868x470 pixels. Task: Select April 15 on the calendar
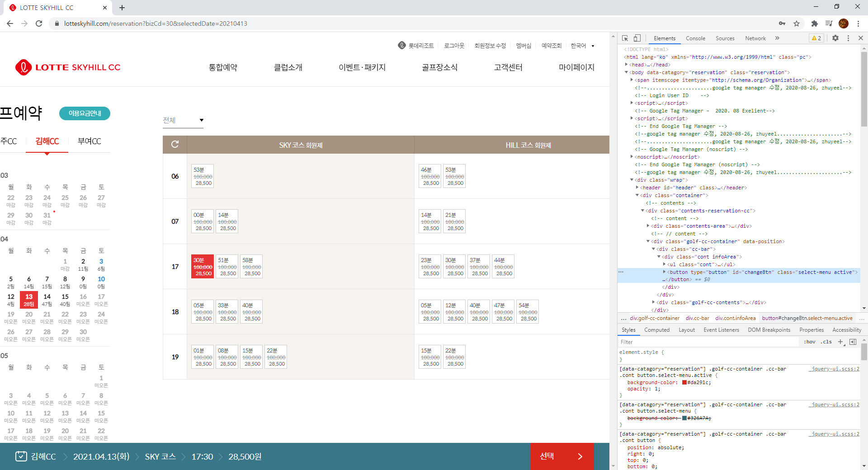click(65, 300)
